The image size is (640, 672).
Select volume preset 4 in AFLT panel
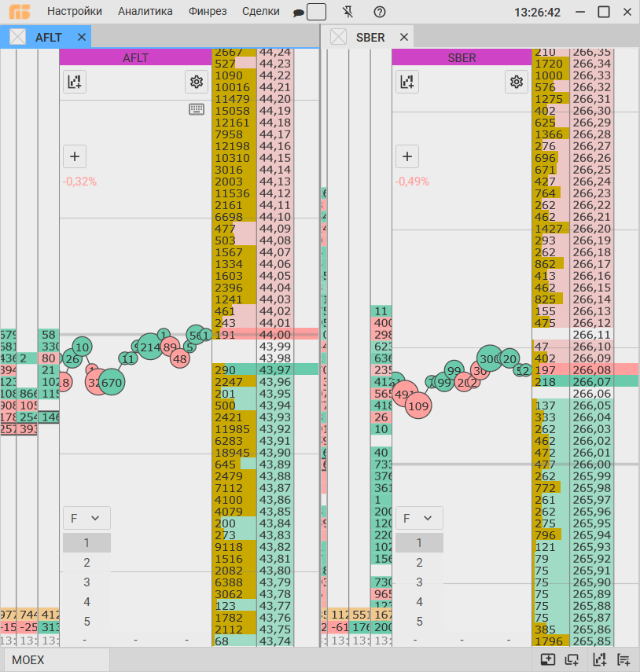pos(86,602)
